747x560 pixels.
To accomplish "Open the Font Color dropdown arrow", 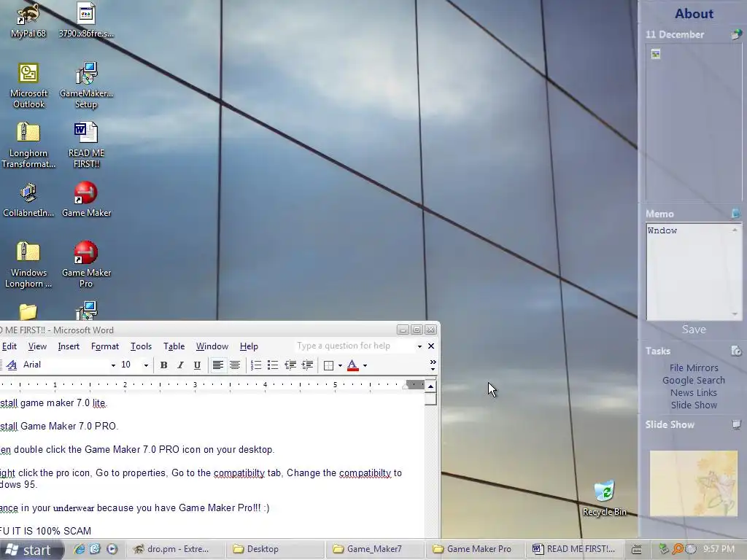I will (365, 366).
